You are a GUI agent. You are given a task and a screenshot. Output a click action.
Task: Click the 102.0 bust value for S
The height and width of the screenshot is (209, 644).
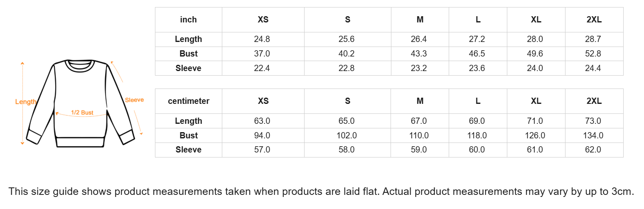pos(347,135)
